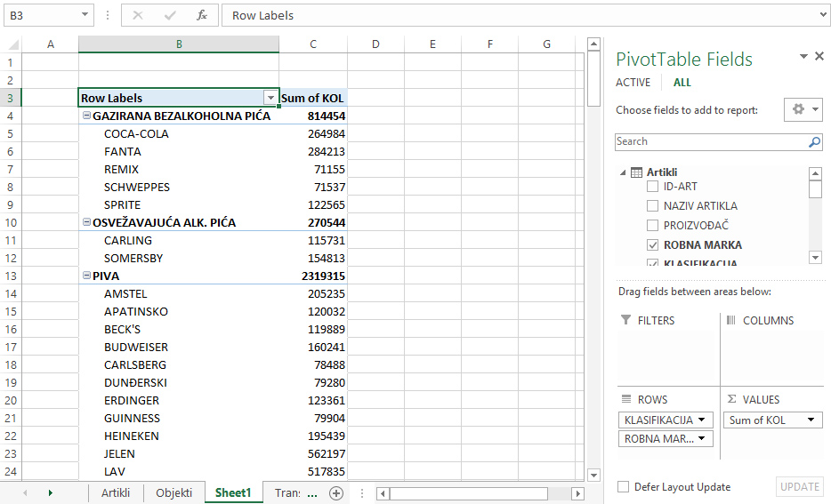Open the PivotTable Fields gear tools menu
831x504 pixels.
pos(803,109)
